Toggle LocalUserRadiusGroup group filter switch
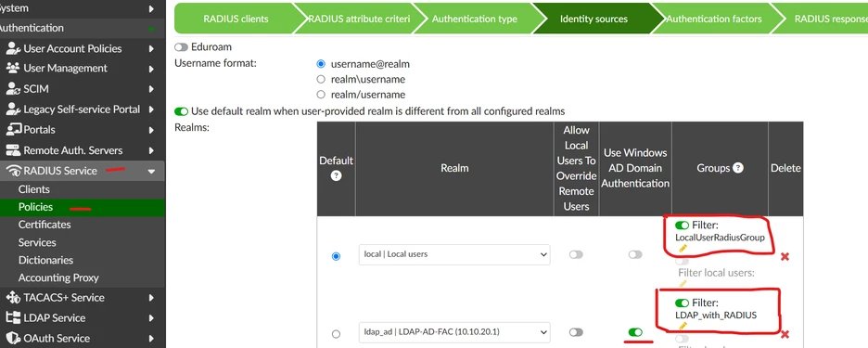The image size is (868, 348). [682, 226]
